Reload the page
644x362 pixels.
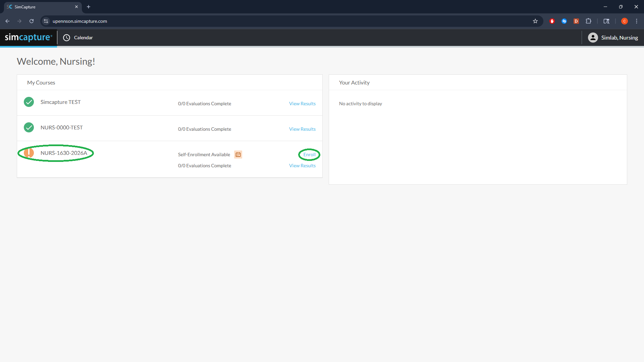pos(32,21)
